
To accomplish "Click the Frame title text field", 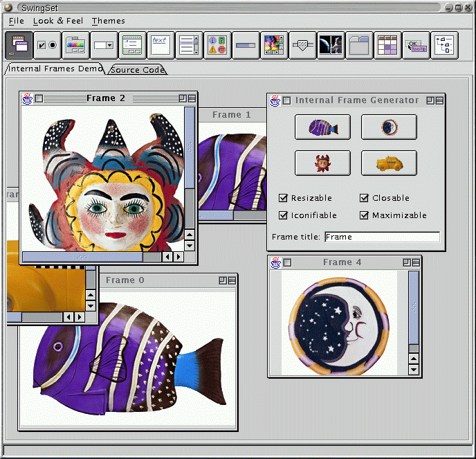I will click(382, 237).
